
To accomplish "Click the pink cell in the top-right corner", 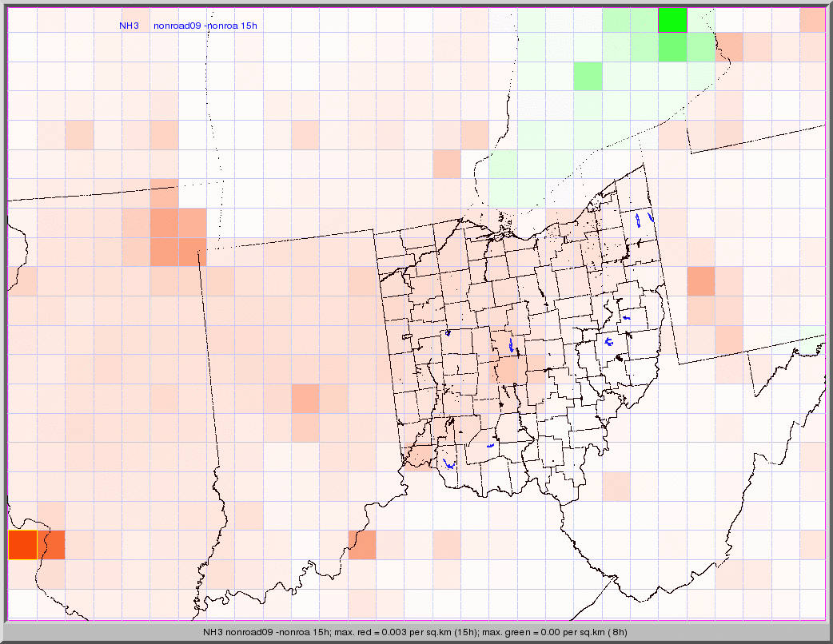I will pyautogui.click(x=812, y=20).
